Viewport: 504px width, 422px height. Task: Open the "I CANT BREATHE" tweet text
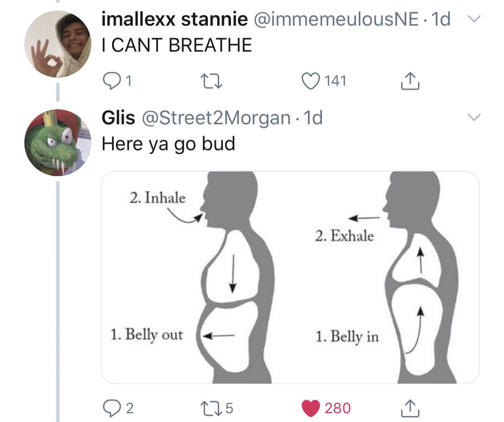177,45
